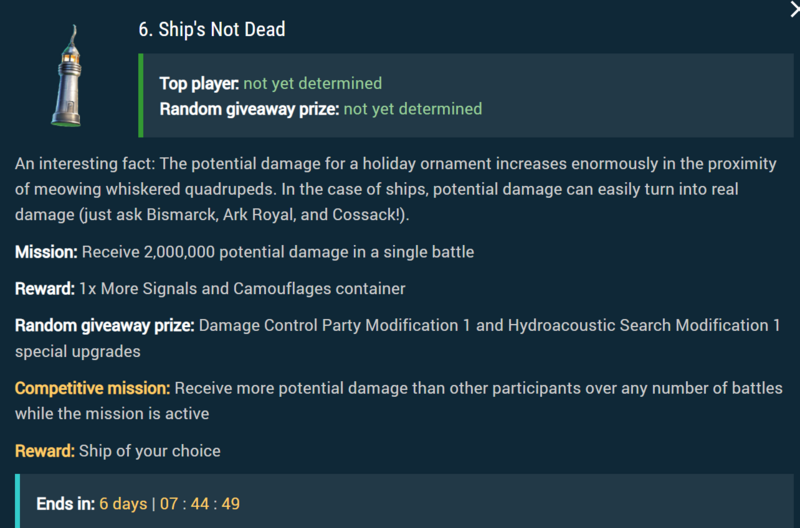Click the "Top player:" label
Image resolution: width=800 pixels, height=528 pixels.
click(199, 83)
